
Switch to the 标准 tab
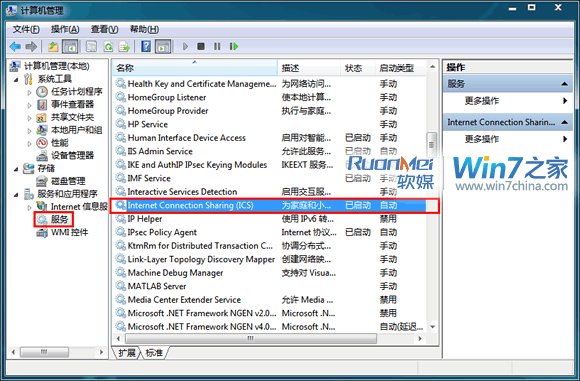tap(154, 353)
